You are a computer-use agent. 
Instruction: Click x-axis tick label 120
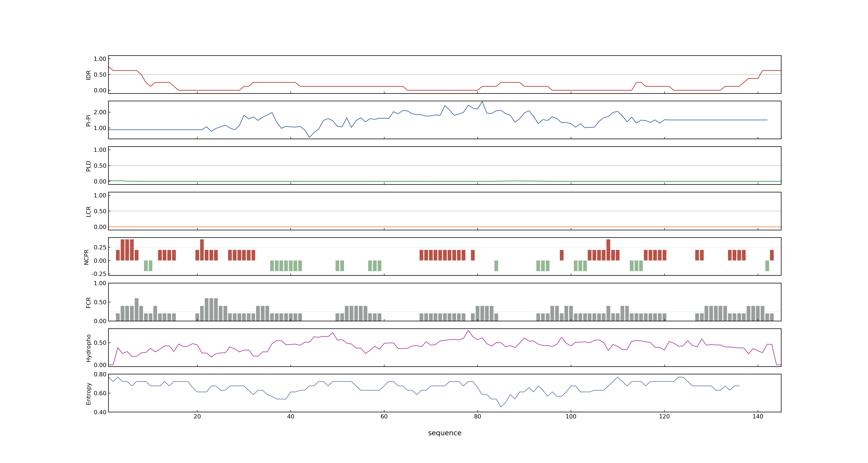click(665, 416)
